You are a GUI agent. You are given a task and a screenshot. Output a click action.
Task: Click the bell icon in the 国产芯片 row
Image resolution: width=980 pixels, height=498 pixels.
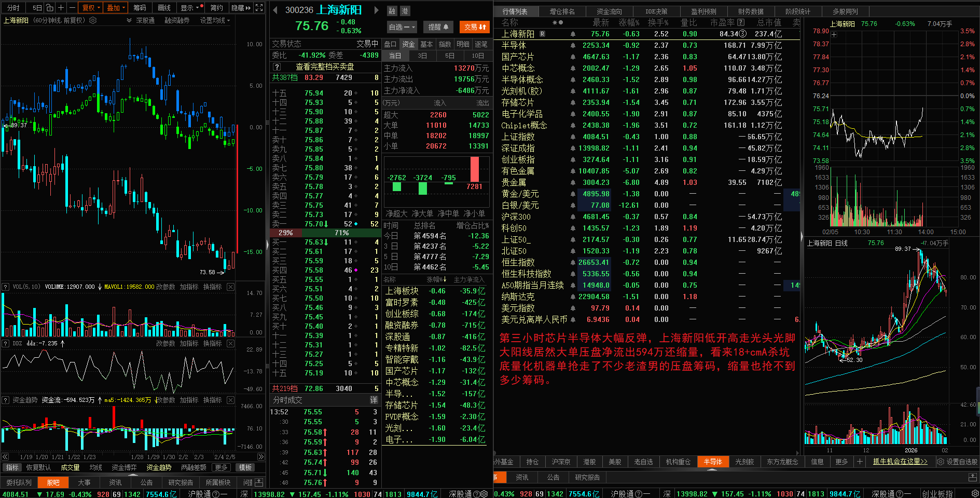pos(573,57)
